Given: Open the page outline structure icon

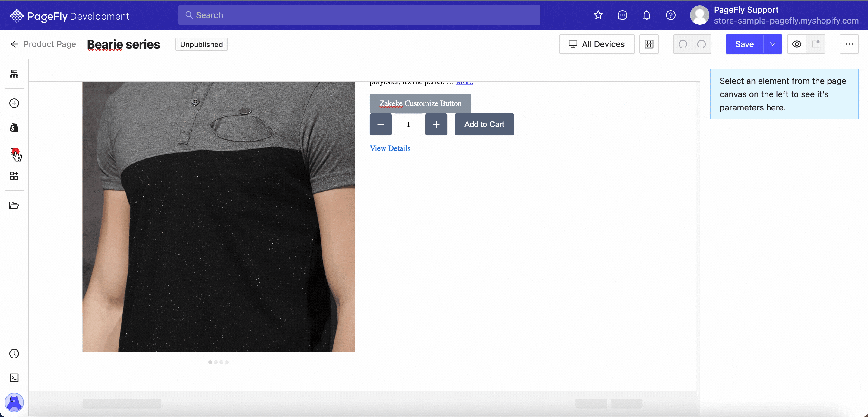Looking at the screenshot, I should 14,74.
